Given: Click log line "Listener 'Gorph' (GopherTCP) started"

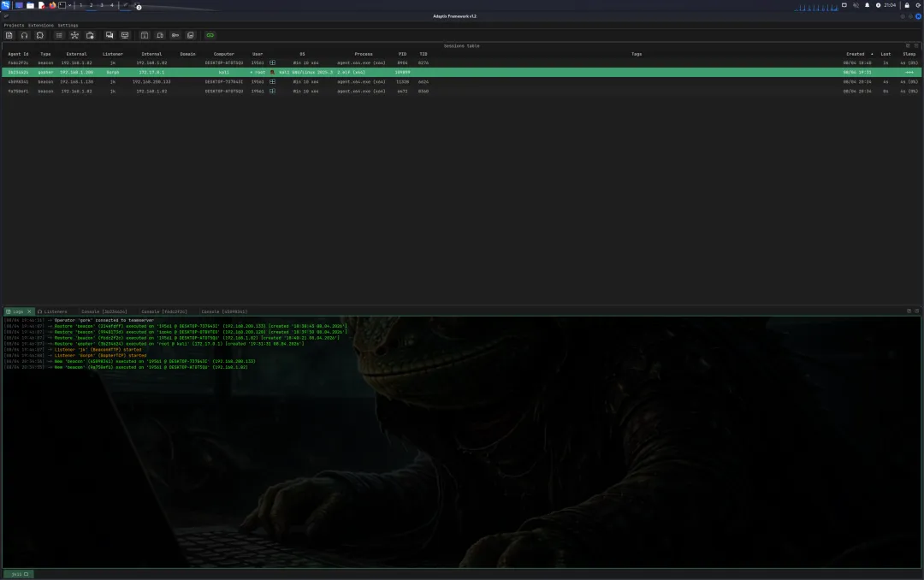Looking at the screenshot, I should point(100,355).
